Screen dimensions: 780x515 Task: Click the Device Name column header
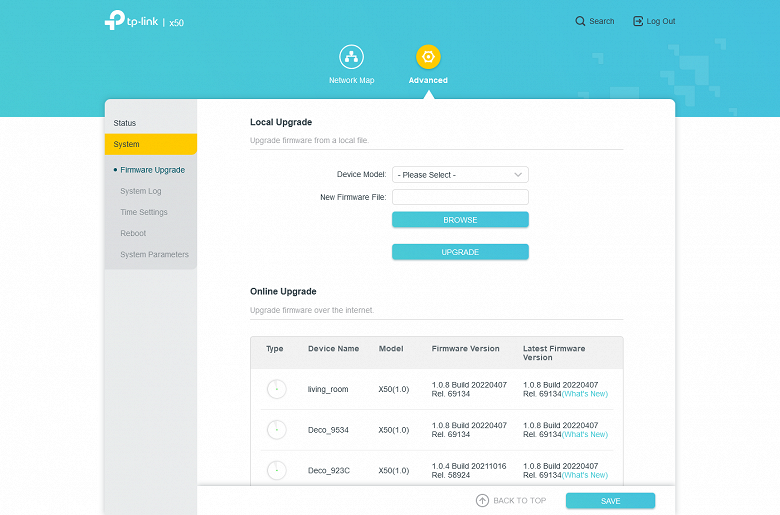pos(333,348)
